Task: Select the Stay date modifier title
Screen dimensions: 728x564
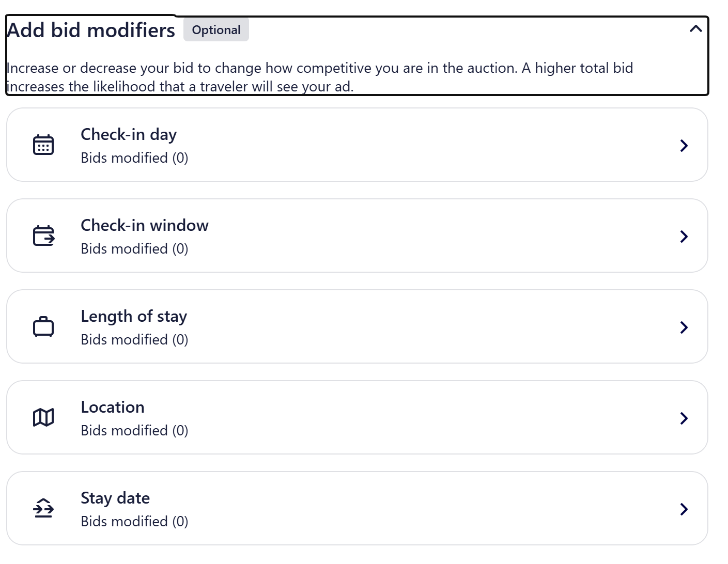Action: tap(115, 498)
